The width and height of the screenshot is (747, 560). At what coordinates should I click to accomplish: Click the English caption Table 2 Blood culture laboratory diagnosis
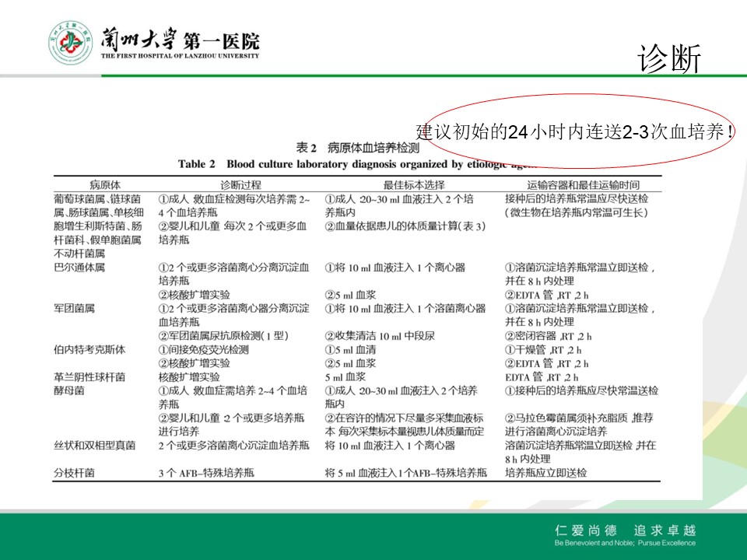click(357, 164)
